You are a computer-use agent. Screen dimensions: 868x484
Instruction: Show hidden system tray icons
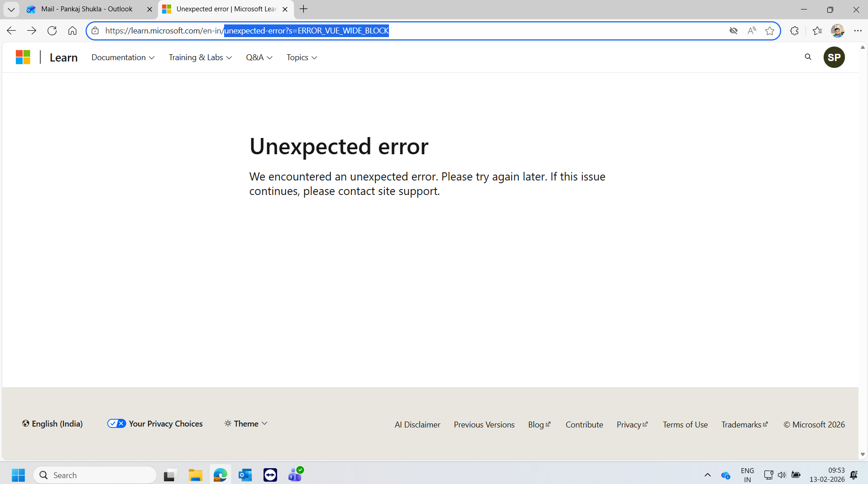[x=708, y=475]
